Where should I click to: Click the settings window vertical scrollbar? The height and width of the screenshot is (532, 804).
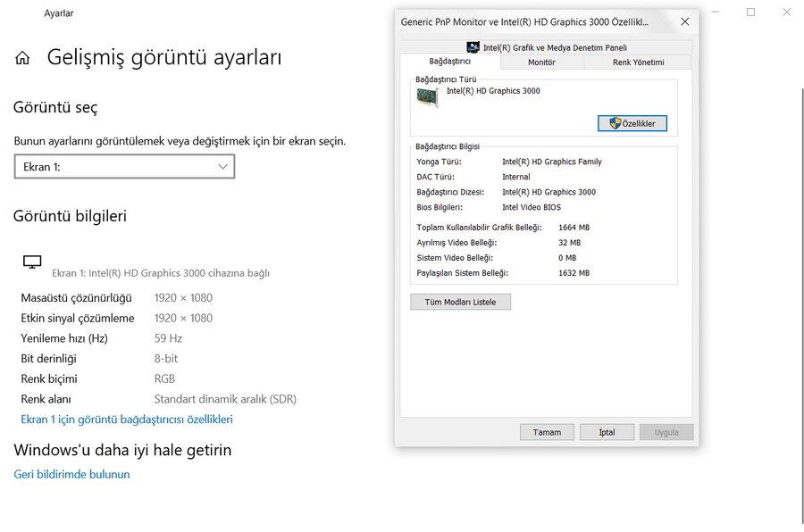pos(802,306)
